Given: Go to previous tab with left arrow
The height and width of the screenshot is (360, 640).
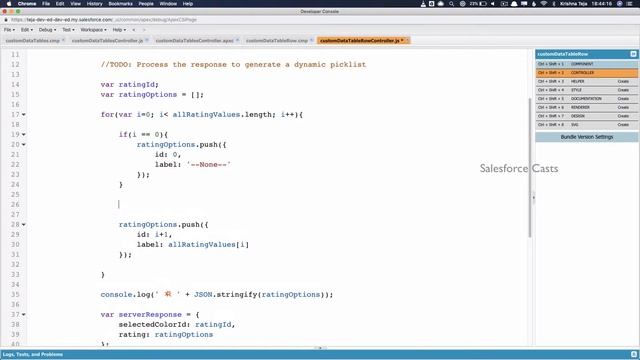Looking at the screenshot, I should coord(133,30).
